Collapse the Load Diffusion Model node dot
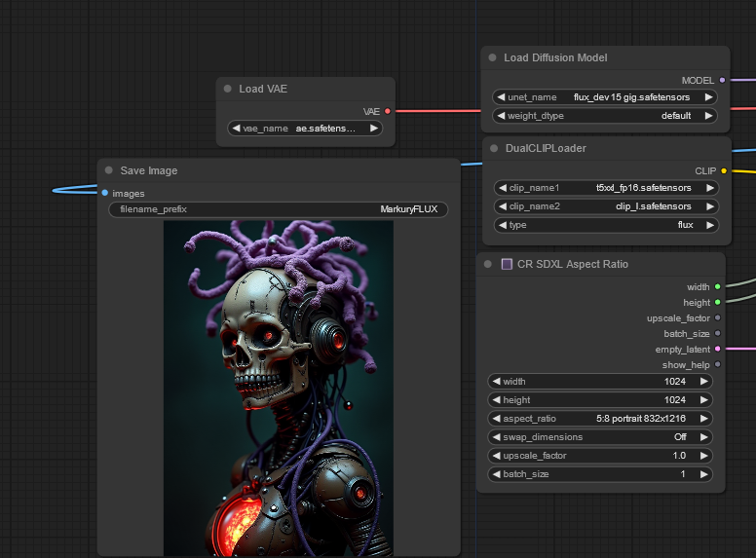This screenshot has width=756, height=558. [x=493, y=58]
